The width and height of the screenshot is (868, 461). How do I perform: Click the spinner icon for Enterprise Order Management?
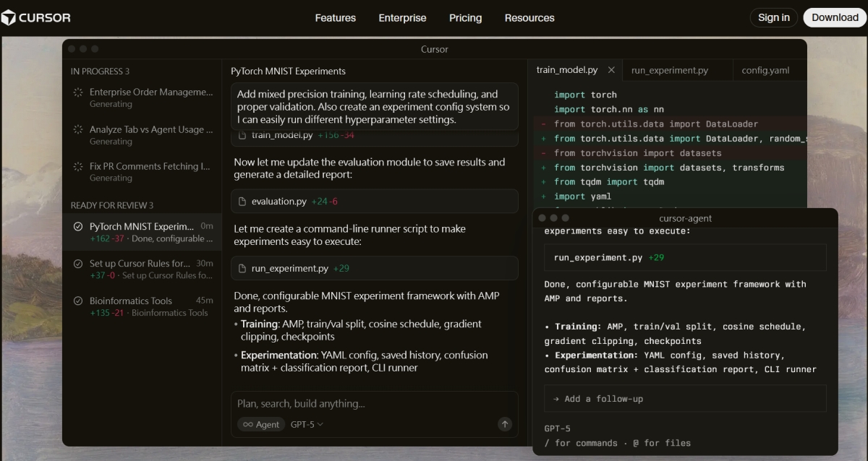[78, 92]
